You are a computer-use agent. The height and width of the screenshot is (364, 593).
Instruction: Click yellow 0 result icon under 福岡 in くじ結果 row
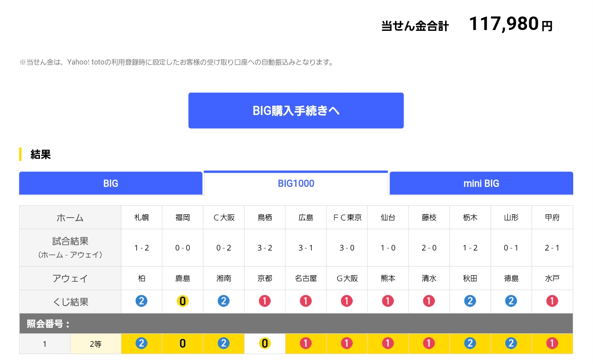point(182,301)
